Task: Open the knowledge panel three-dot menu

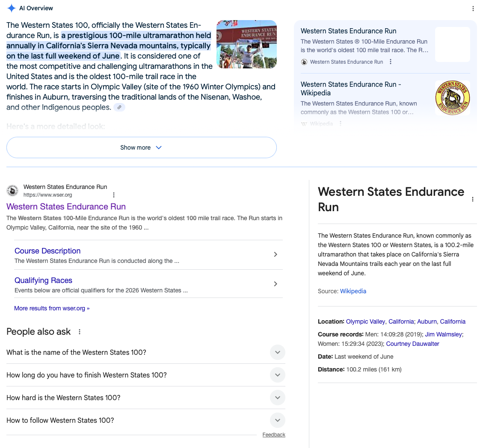Action: [473, 199]
